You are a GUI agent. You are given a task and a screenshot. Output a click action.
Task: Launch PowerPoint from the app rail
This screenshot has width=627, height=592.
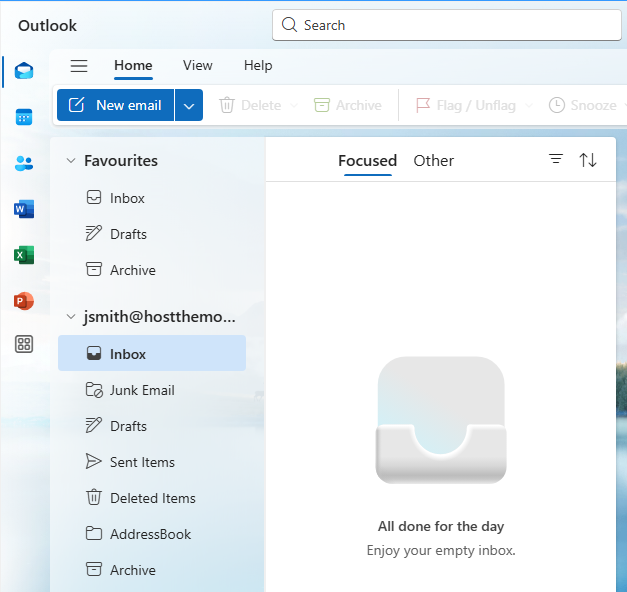click(x=24, y=301)
